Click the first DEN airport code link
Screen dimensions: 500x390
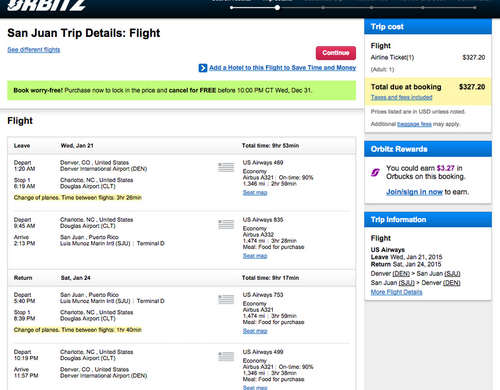pyautogui.click(x=401, y=274)
